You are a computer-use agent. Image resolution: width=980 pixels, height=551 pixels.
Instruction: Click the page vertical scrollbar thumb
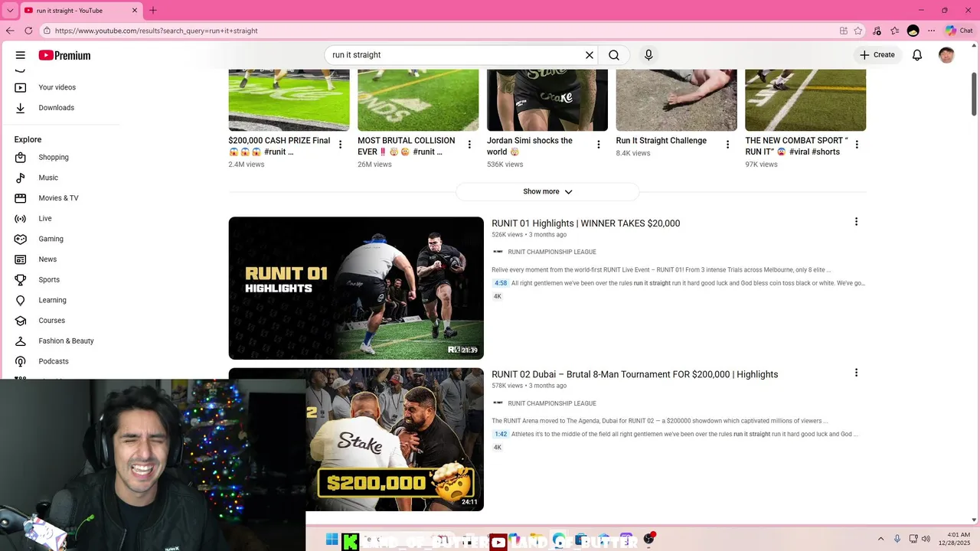pyautogui.click(x=974, y=94)
